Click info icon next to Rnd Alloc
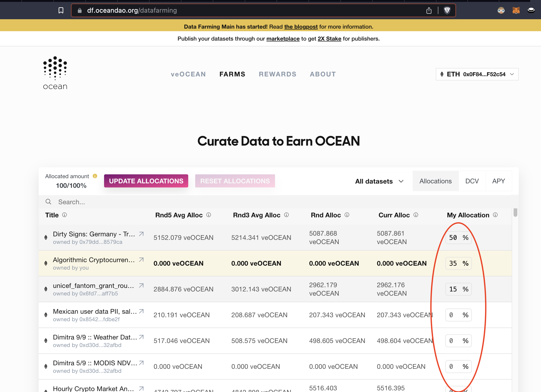This screenshot has width=541, height=392. [347, 215]
